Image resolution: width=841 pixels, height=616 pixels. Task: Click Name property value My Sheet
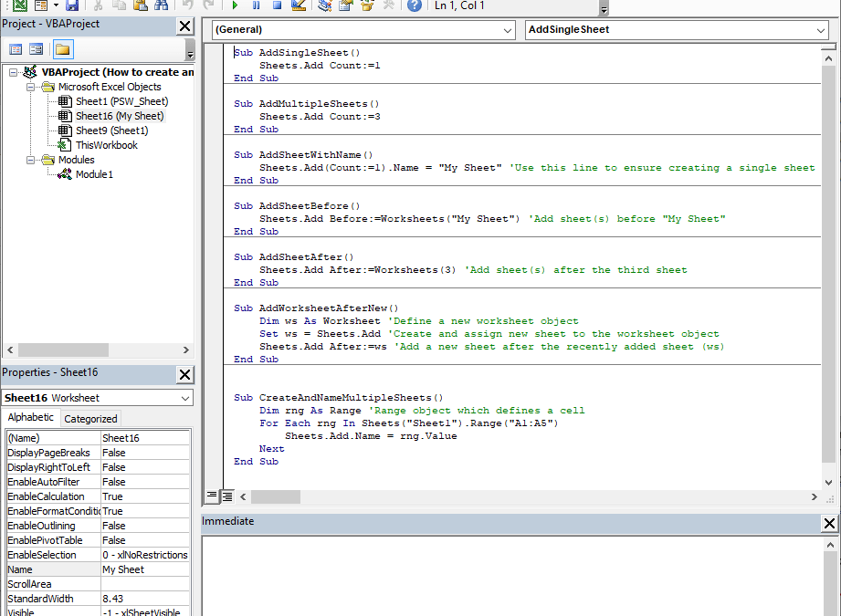pyautogui.click(x=145, y=569)
